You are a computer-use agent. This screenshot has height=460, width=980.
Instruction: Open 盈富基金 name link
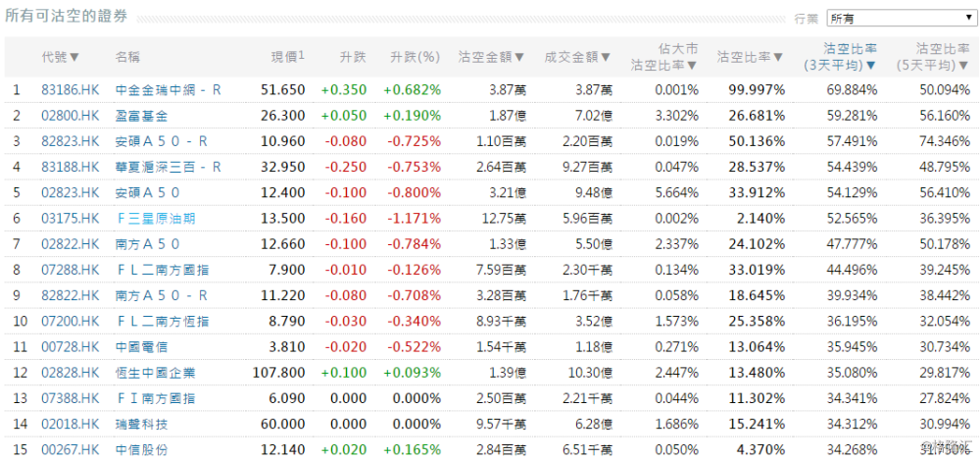pos(141,116)
